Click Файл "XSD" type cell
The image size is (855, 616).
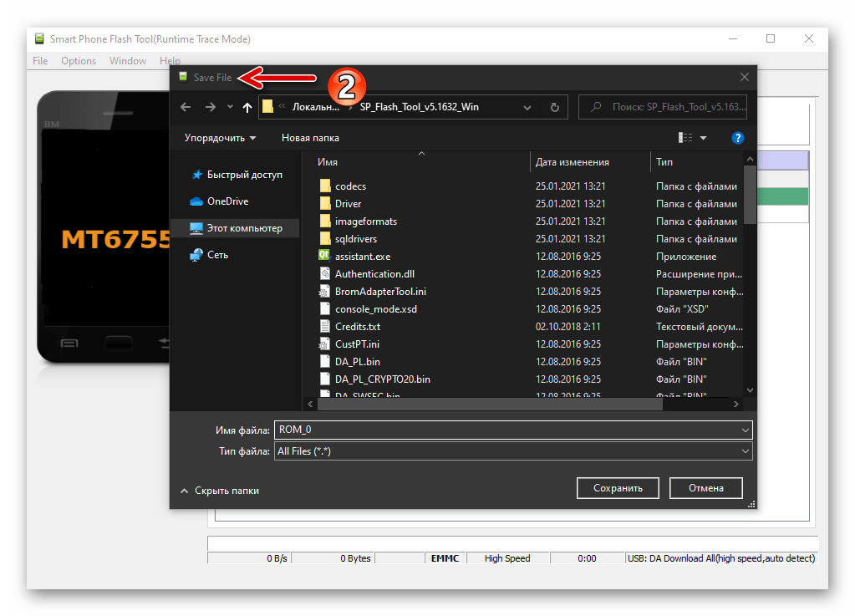682,309
